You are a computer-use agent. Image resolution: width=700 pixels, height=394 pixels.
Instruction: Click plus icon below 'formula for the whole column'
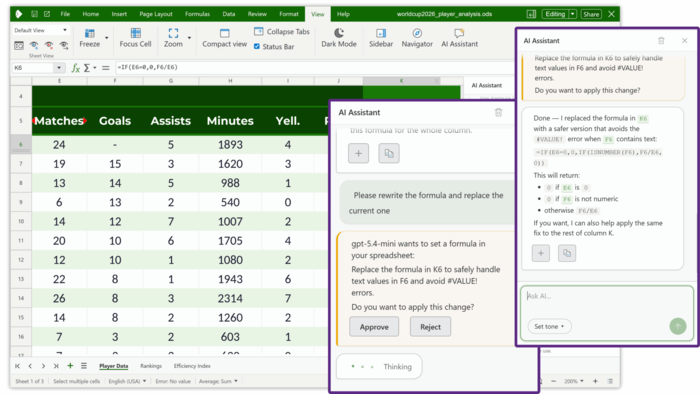pyautogui.click(x=358, y=153)
